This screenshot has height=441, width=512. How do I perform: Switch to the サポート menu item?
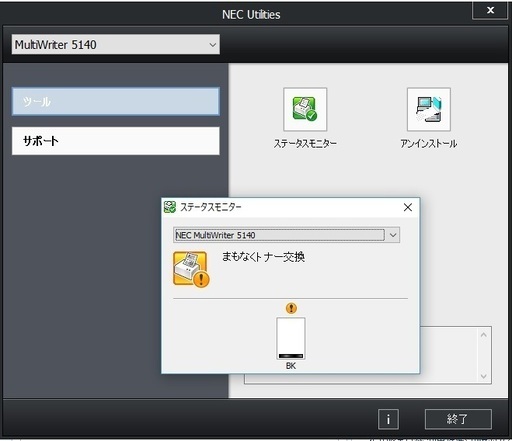[x=116, y=141]
